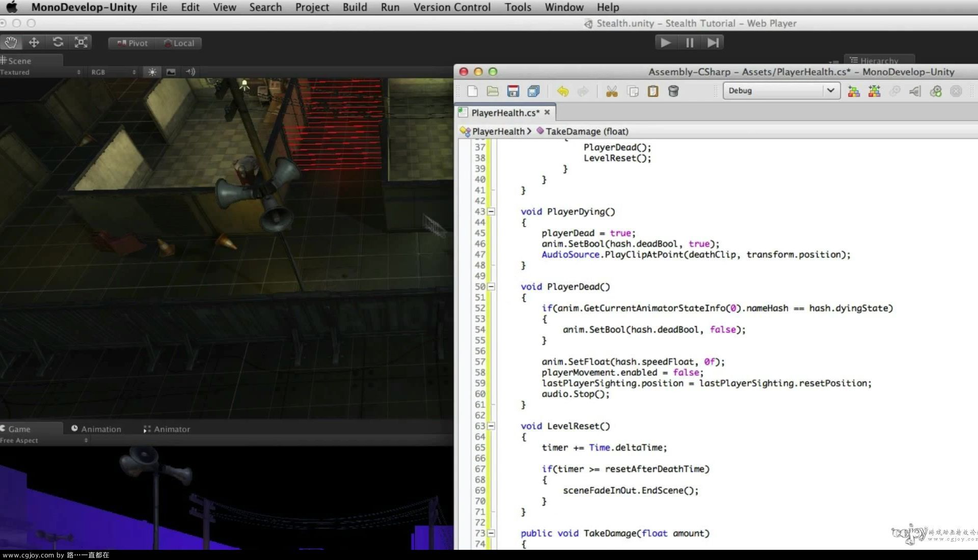Open the Debug configuration dropdown

point(781,91)
